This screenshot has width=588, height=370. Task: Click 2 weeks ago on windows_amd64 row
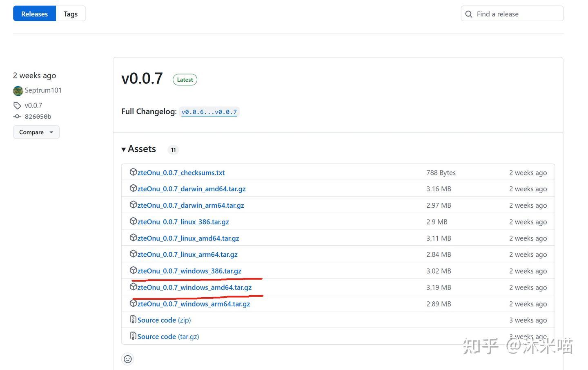pyautogui.click(x=528, y=287)
